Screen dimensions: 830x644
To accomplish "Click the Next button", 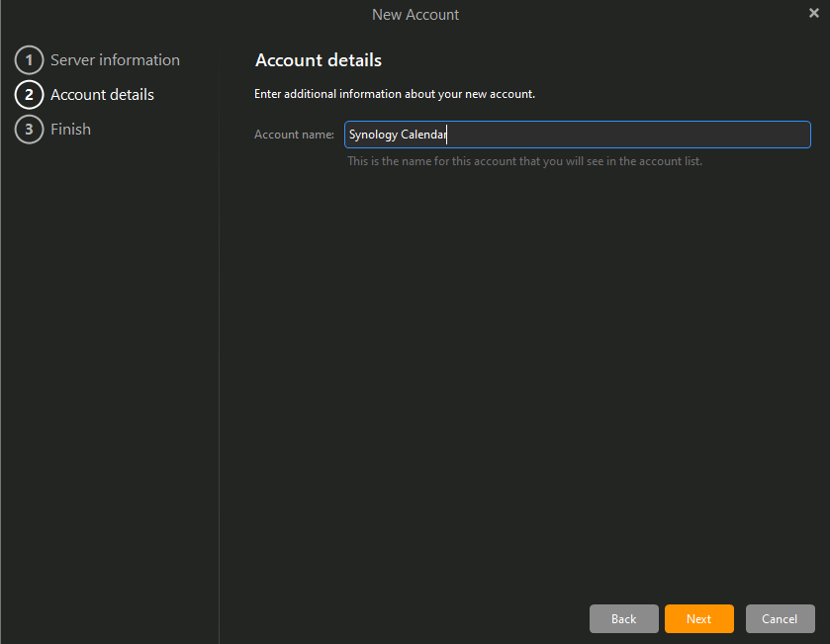I will click(x=698, y=618).
